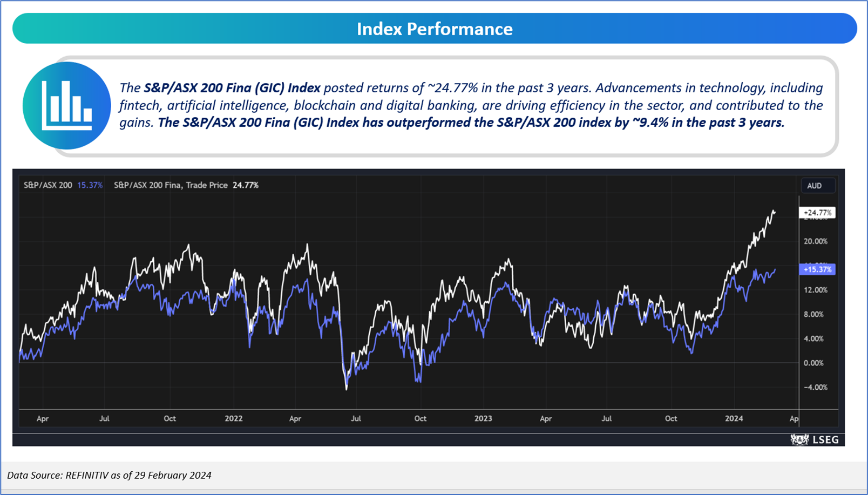Click the Oct label just before 2022

(x=169, y=418)
